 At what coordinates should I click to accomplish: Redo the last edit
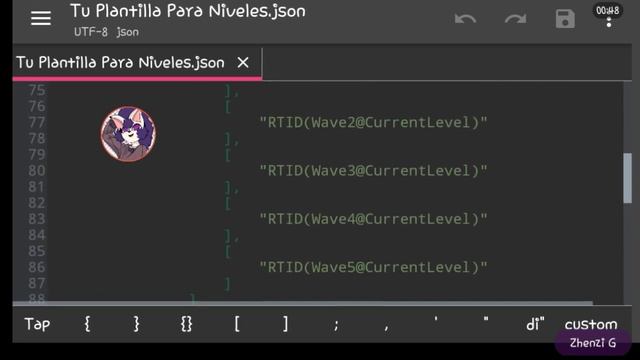516,19
